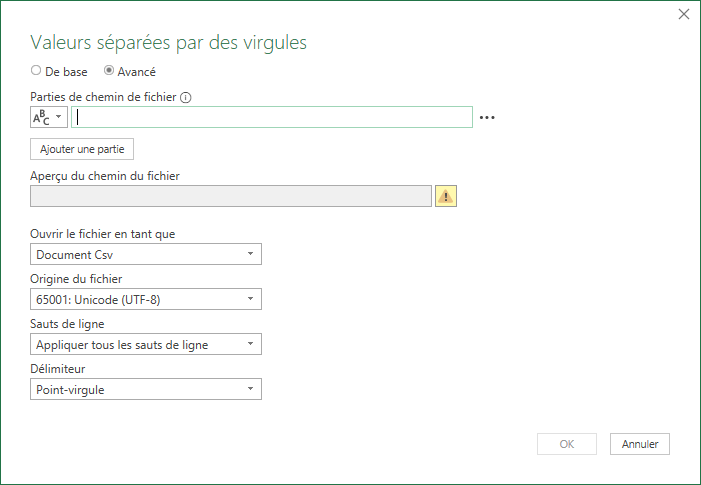Click the Annuler button
Image resolution: width=701 pixels, height=485 pixels.
coord(640,444)
